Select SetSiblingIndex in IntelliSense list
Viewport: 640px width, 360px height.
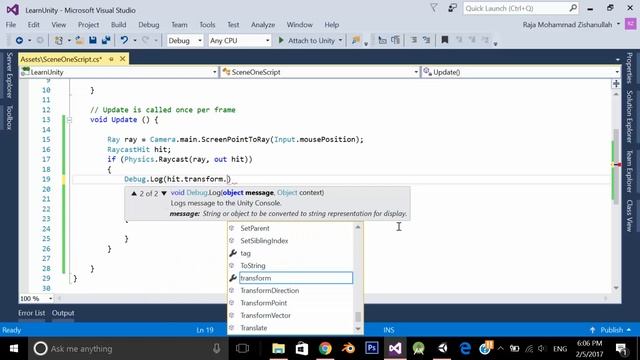click(x=290, y=241)
